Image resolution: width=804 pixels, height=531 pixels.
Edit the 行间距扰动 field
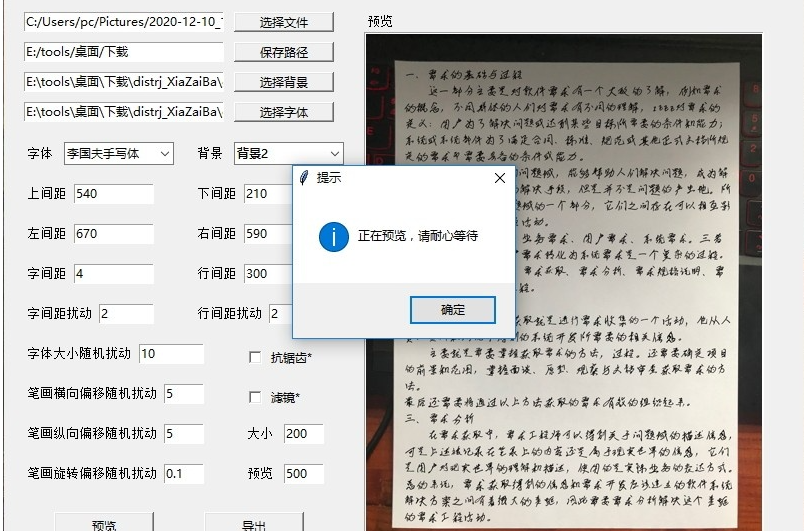click(x=281, y=313)
